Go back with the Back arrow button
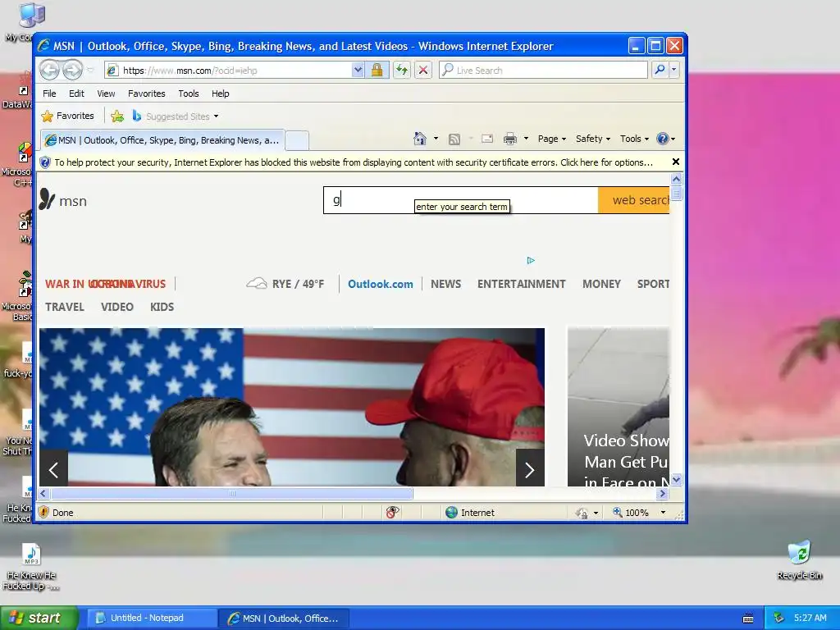 click(49, 70)
